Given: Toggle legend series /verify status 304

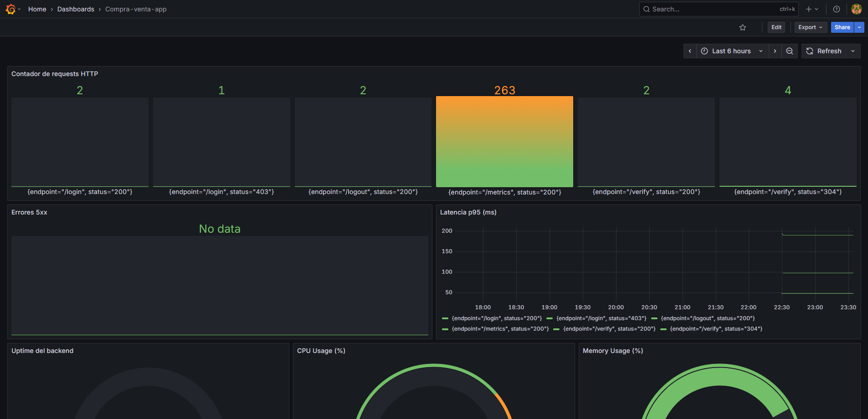Looking at the screenshot, I should tap(716, 329).
